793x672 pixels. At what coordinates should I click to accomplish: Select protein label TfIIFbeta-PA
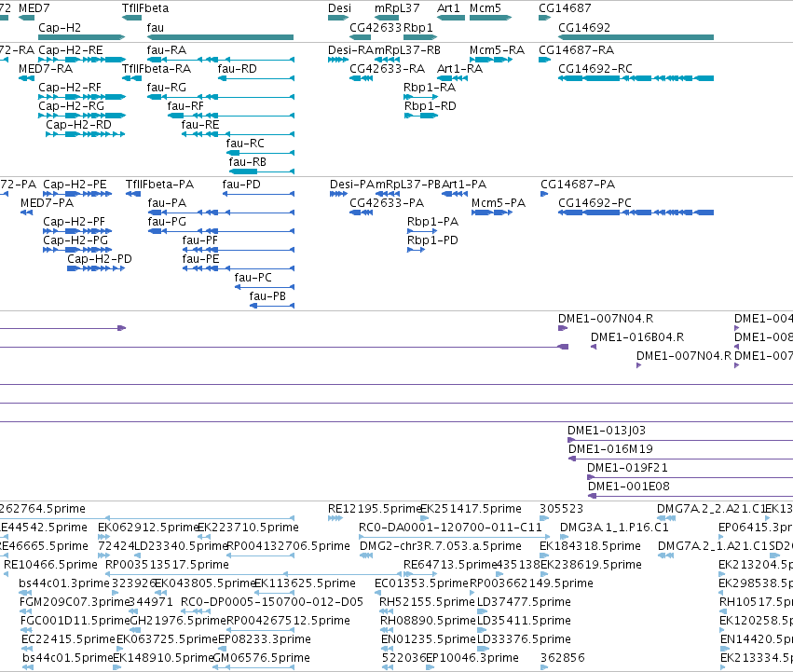160,185
